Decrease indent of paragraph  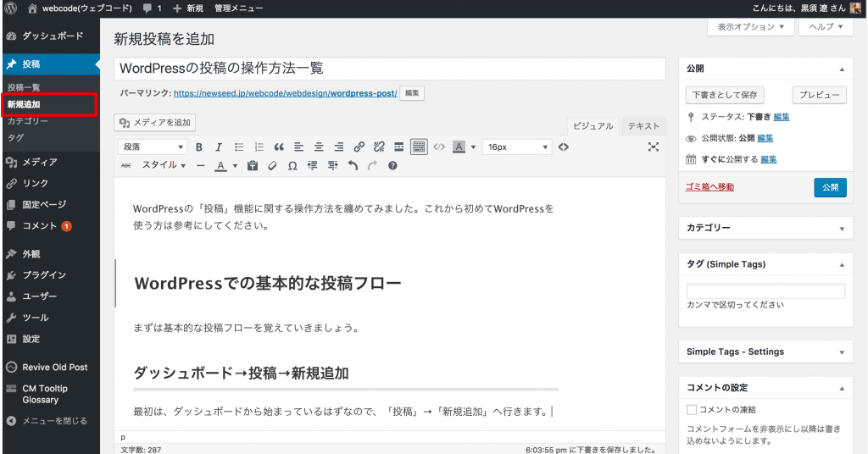point(312,165)
